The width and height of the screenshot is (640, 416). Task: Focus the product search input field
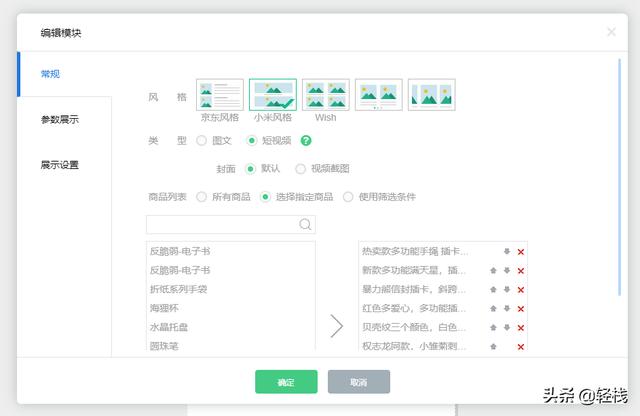pos(231,225)
